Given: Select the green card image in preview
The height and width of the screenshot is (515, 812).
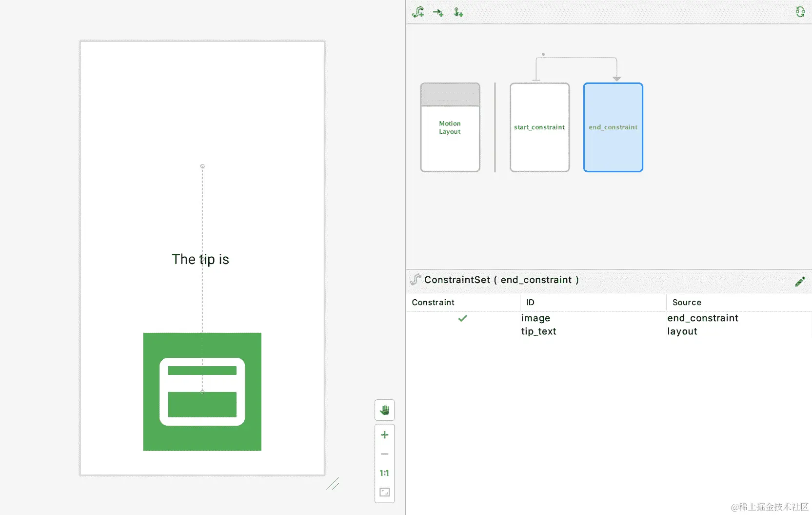Looking at the screenshot, I should click(x=202, y=391).
